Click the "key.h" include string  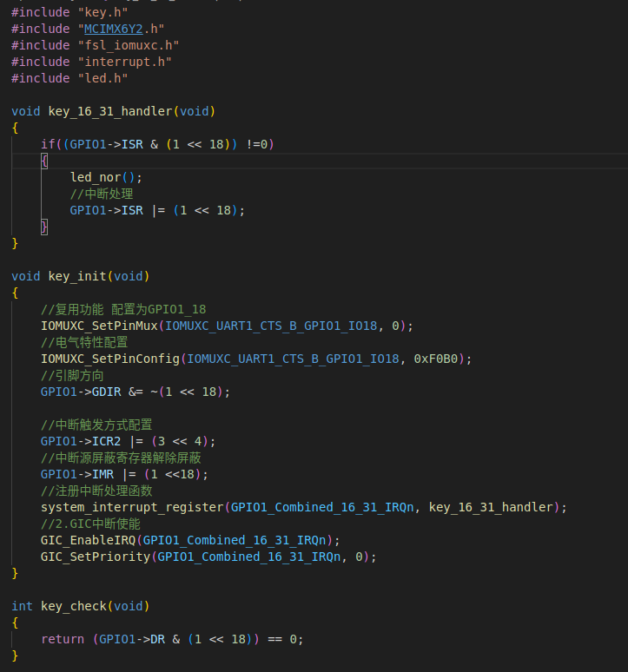tap(102, 12)
